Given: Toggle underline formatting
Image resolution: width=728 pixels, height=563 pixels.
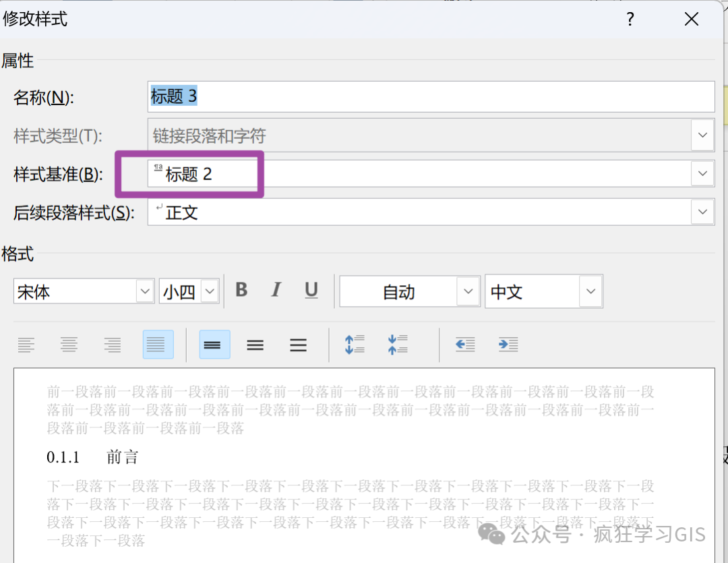Looking at the screenshot, I should coord(311,290).
